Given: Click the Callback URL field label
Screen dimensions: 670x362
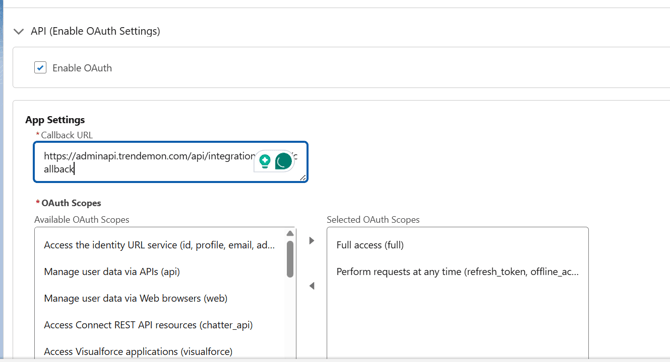Looking at the screenshot, I should (x=67, y=135).
